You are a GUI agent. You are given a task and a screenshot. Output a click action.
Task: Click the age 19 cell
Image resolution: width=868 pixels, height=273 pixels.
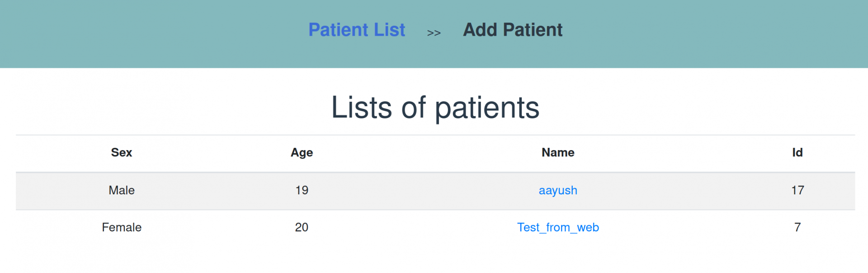[x=302, y=190]
